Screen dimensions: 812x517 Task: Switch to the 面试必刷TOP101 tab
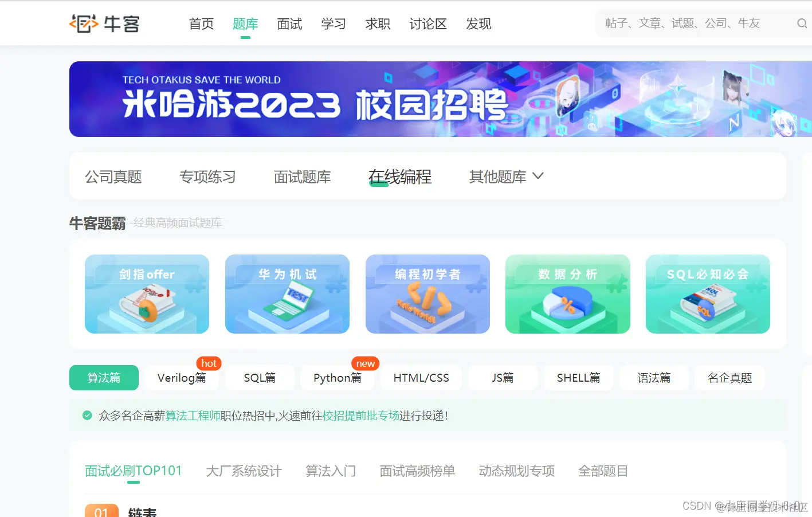tap(134, 471)
